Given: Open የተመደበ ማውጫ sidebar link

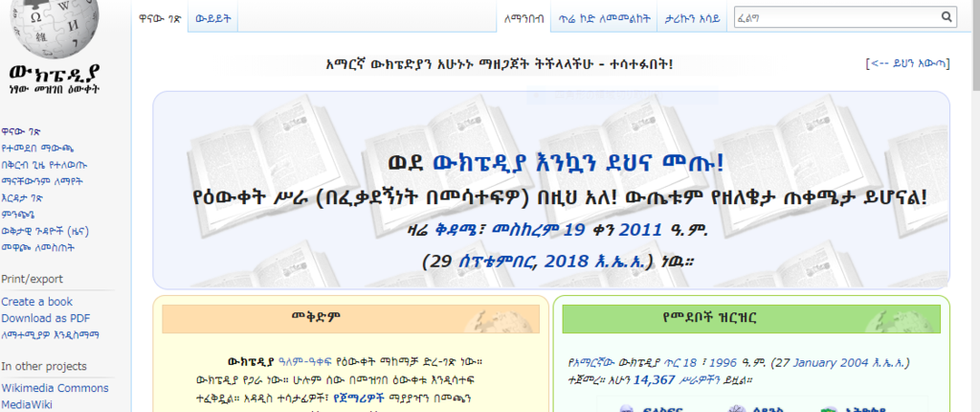Looking at the screenshot, I should click(37, 149).
